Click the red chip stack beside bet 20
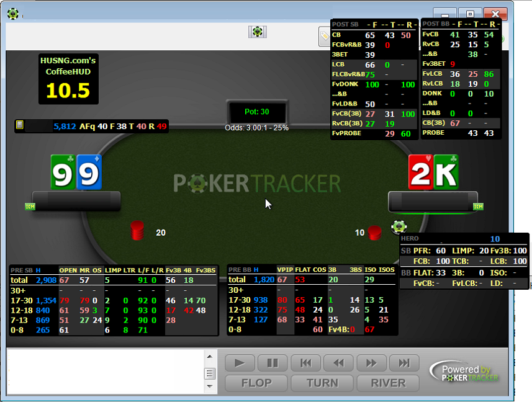This screenshot has width=532, height=402. (x=137, y=230)
